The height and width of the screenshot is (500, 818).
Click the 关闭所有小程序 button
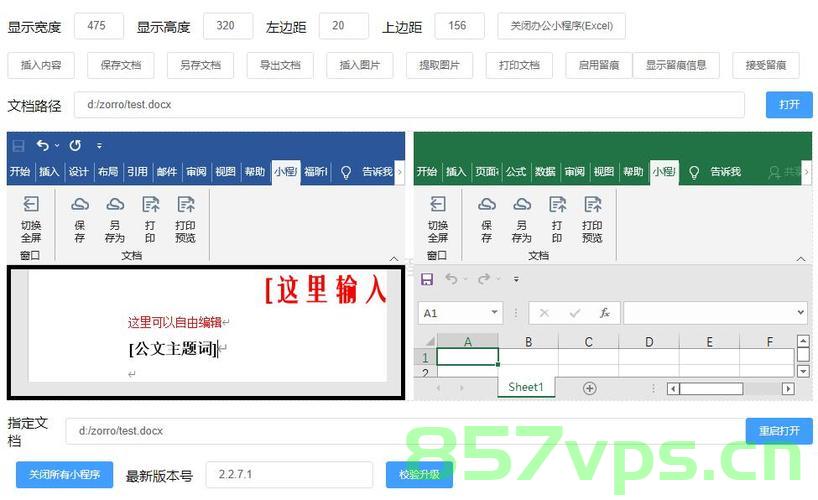(x=64, y=474)
